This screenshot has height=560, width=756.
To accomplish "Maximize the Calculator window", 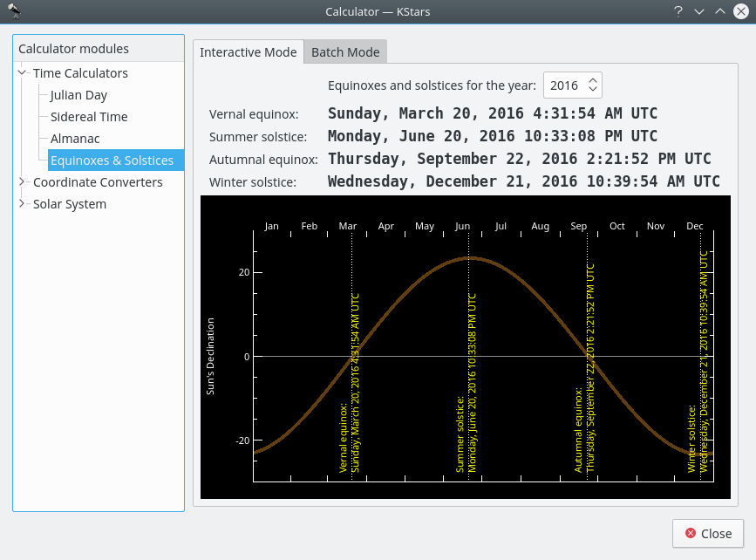I will (x=720, y=11).
